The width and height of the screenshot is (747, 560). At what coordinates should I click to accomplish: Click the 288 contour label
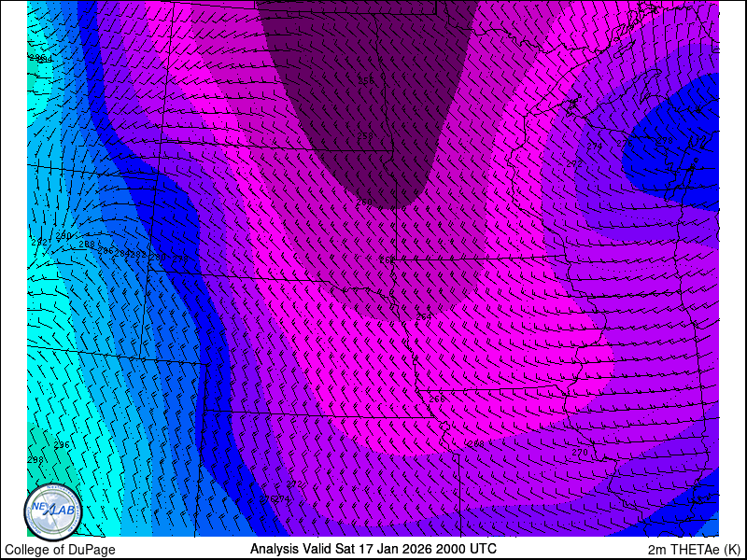[x=87, y=245]
